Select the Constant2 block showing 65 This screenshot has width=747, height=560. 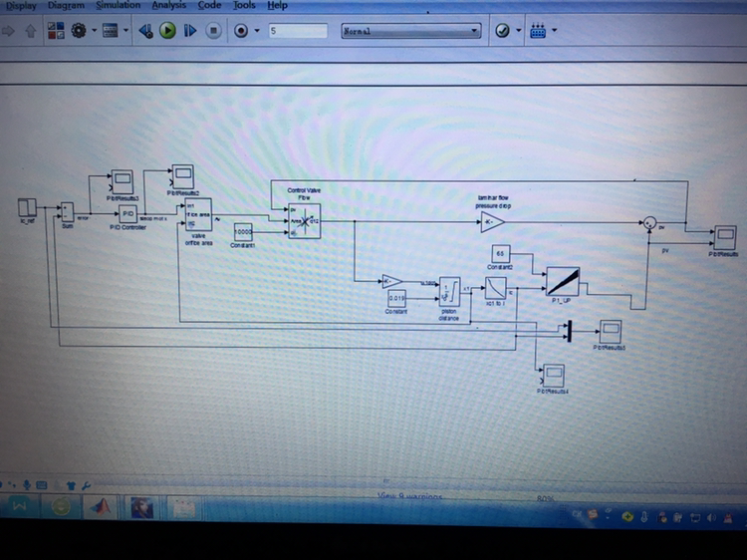[x=500, y=253]
